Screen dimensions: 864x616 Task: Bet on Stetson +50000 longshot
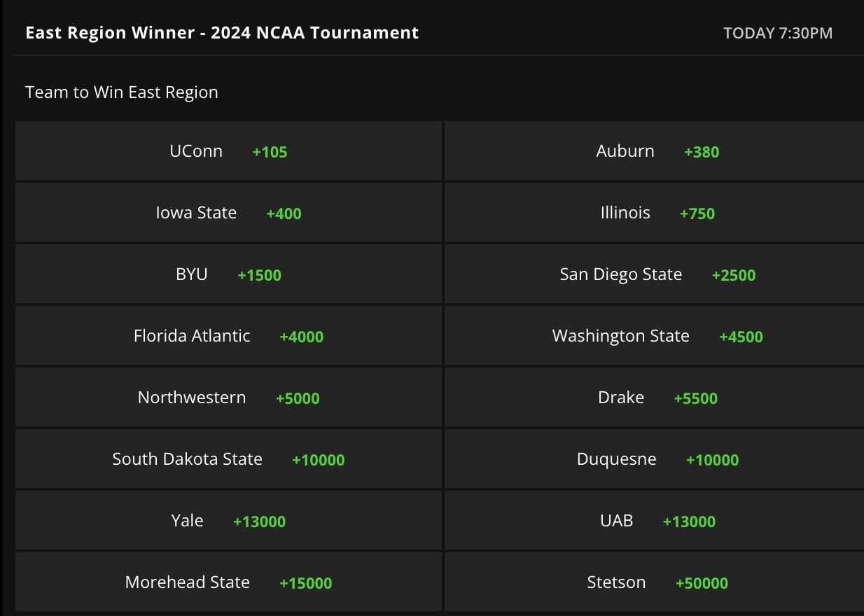coord(654,582)
